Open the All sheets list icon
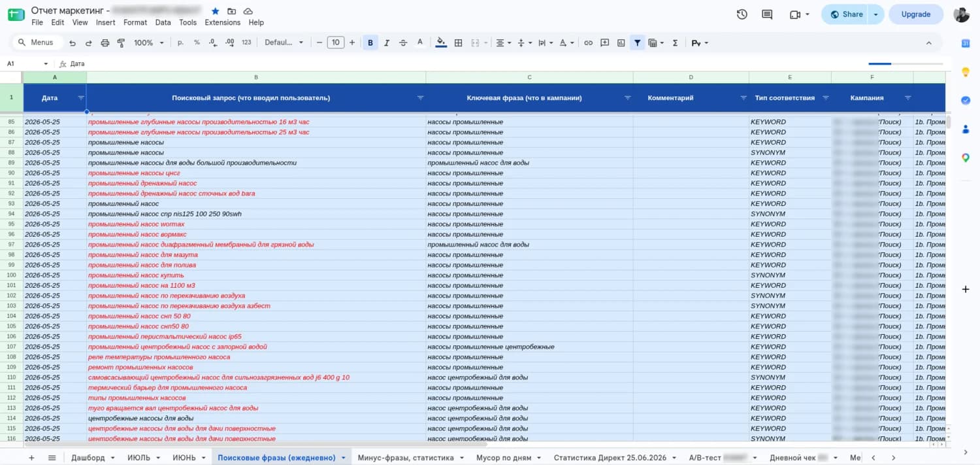 pos(52,458)
